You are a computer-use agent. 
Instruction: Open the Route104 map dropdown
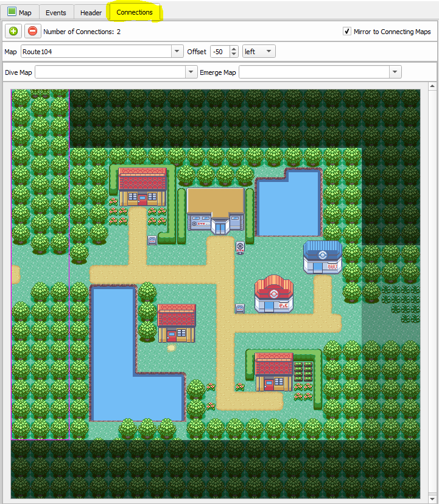(177, 51)
